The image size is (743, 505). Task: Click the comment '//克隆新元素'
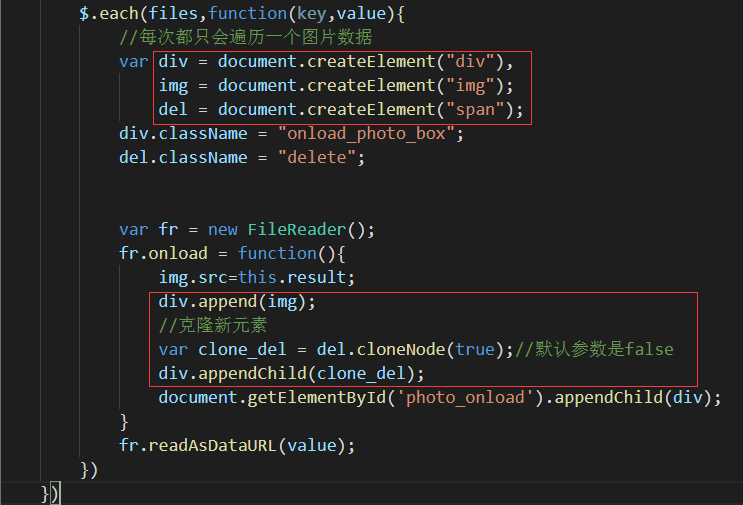pyautogui.click(x=213, y=325)
